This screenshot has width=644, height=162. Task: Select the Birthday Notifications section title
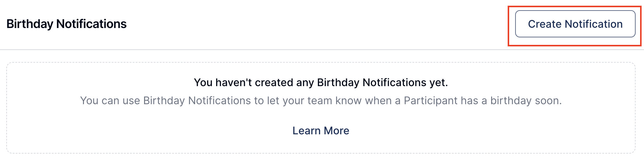coord(67,24)
